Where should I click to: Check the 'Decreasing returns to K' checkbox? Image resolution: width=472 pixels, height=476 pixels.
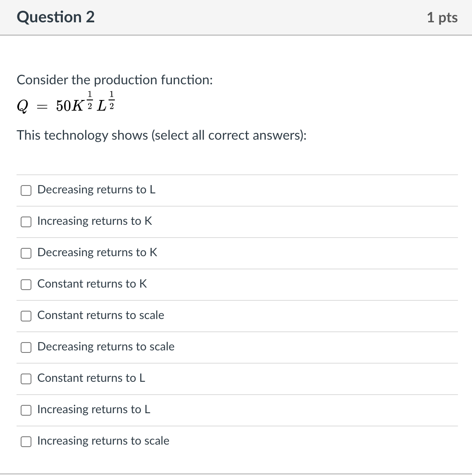click(26, 253)
